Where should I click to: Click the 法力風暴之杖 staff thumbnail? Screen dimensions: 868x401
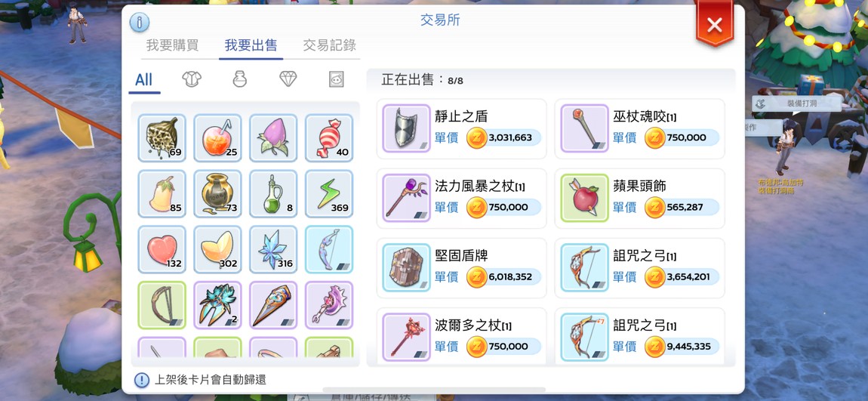(x=406, y=199)
